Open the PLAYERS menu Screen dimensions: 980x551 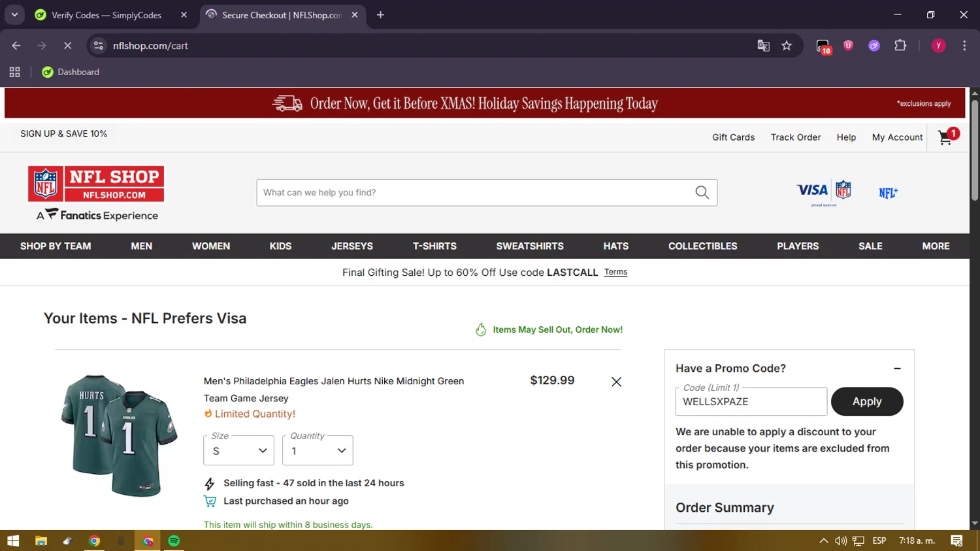(798, 246)
